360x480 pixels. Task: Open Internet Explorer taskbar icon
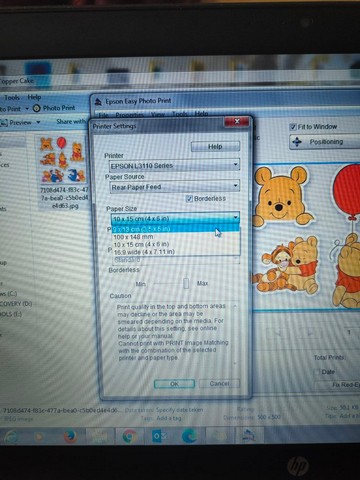pyautogui.click(x=10, y=436)
